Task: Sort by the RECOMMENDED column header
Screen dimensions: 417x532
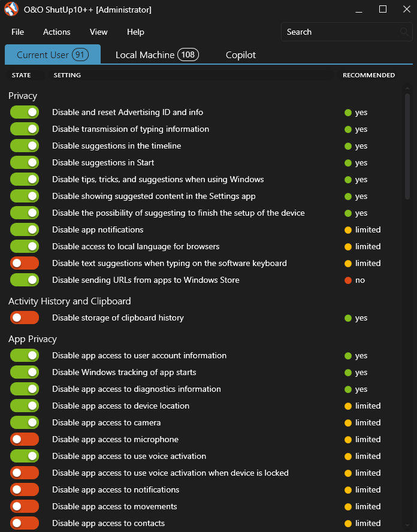Action: coord(368,75)
